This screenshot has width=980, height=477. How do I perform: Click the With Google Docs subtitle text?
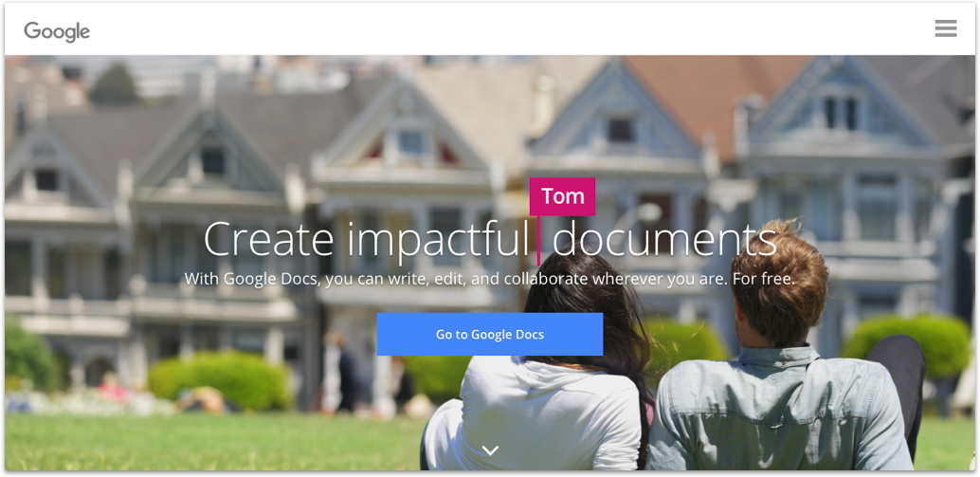[x=489, y=278]
